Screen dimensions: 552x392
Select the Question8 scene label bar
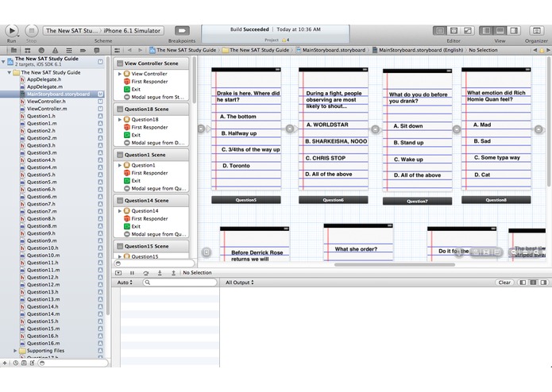click(496, 200)
